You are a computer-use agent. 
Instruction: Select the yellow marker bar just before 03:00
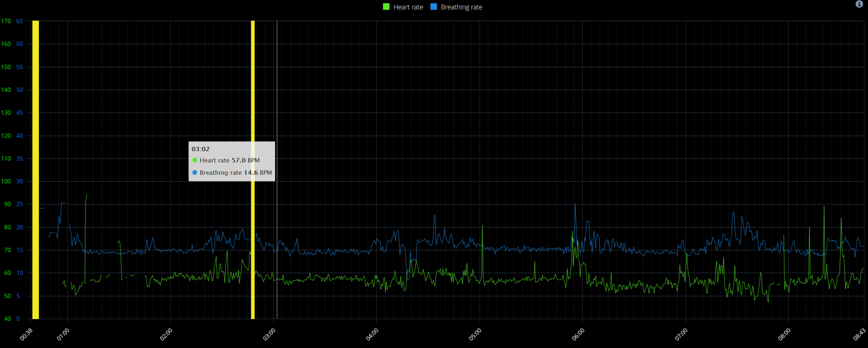point(253,169)
